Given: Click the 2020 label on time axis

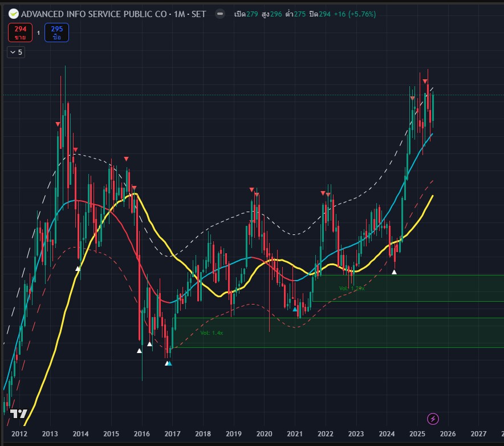Looking at the screenshot, I should click(264, 434).
